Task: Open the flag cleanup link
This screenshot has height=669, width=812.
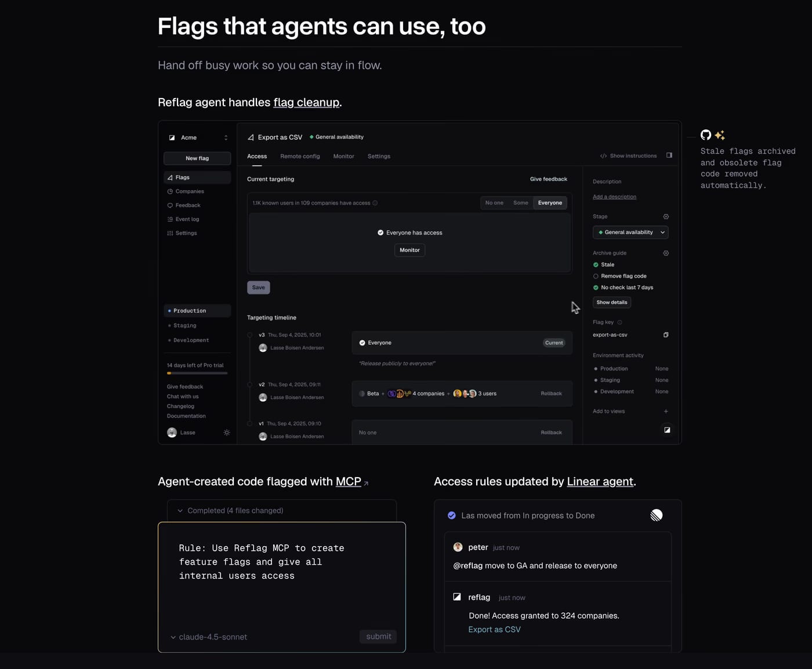Action: coord(306,103)
